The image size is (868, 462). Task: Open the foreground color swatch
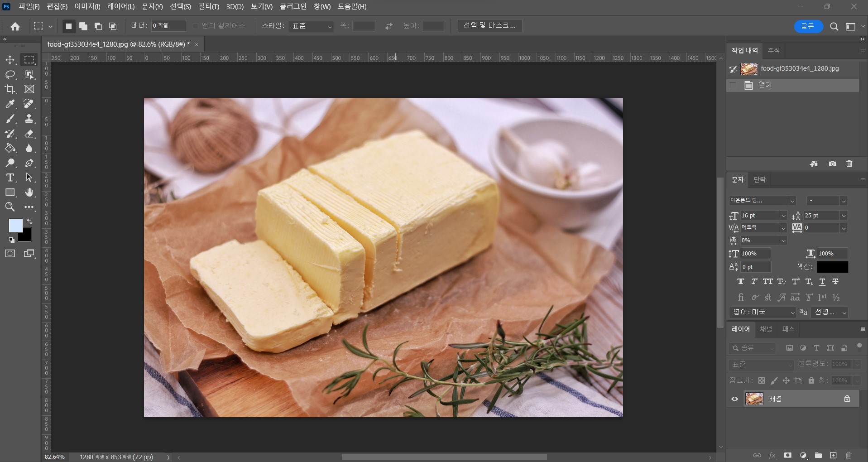[x=15, y=226]
